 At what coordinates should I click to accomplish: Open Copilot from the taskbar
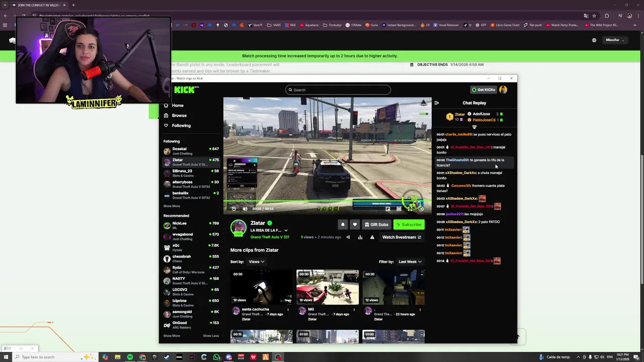(x=105, y=357)
